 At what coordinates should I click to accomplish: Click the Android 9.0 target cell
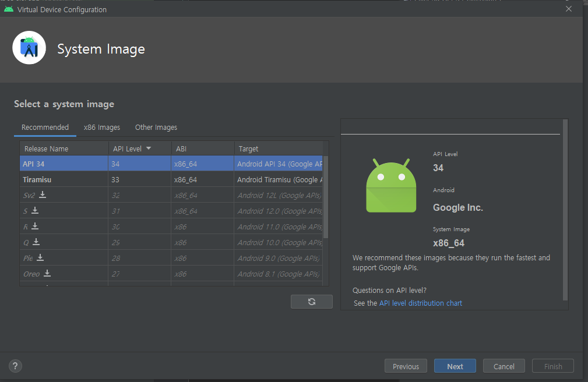[x=279, y=259]
